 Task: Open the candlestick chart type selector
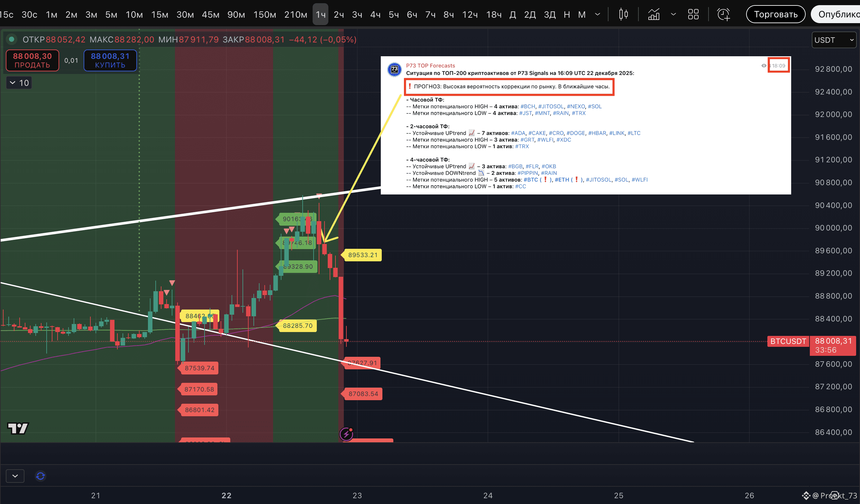point(623,14)
